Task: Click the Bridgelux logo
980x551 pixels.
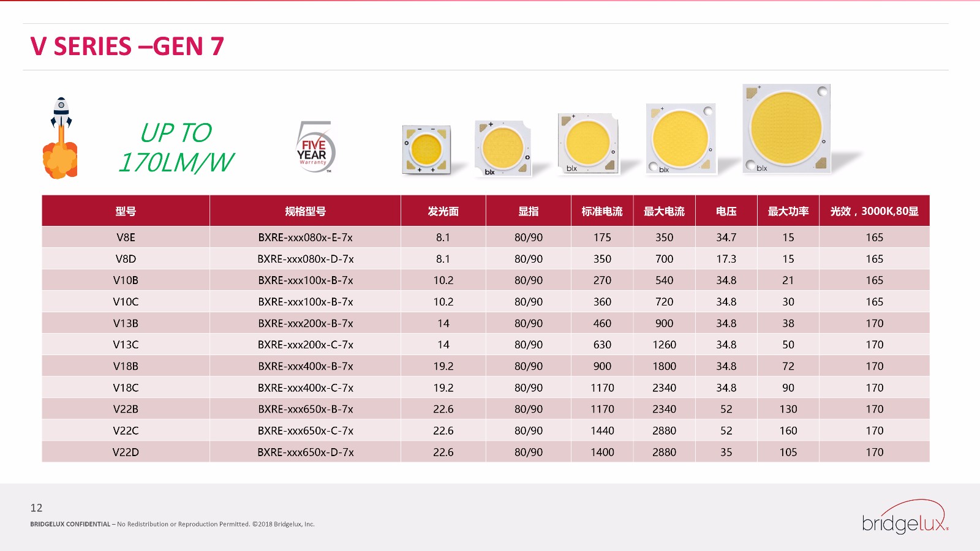Action: (905, 517)
